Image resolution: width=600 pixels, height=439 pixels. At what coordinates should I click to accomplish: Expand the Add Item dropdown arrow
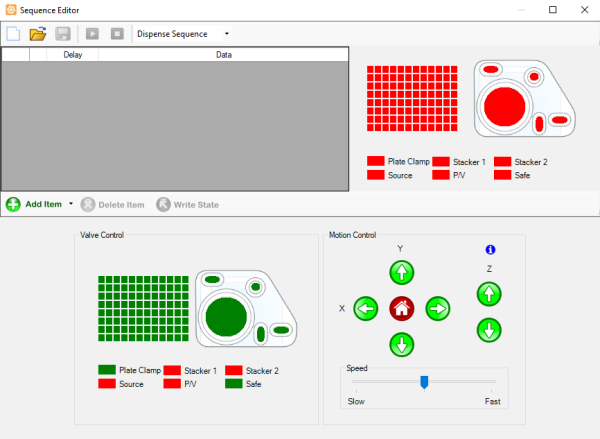click(x=71, y=204)
